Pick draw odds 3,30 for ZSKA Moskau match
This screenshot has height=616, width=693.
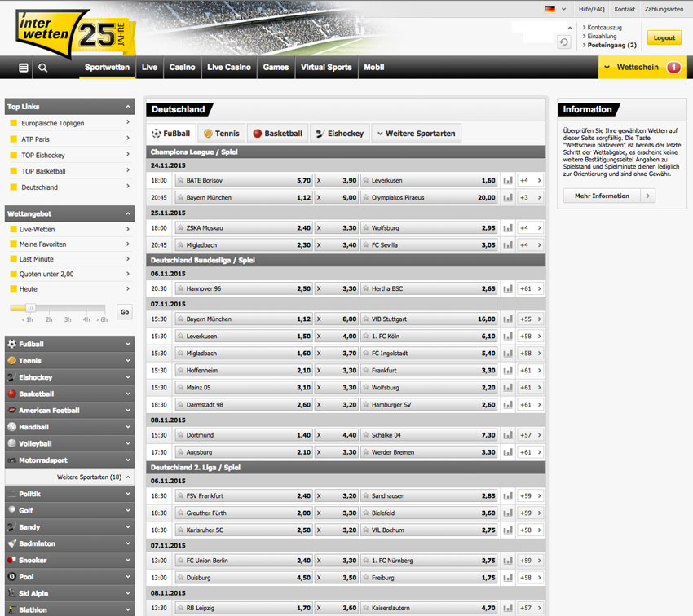(337, 228)
